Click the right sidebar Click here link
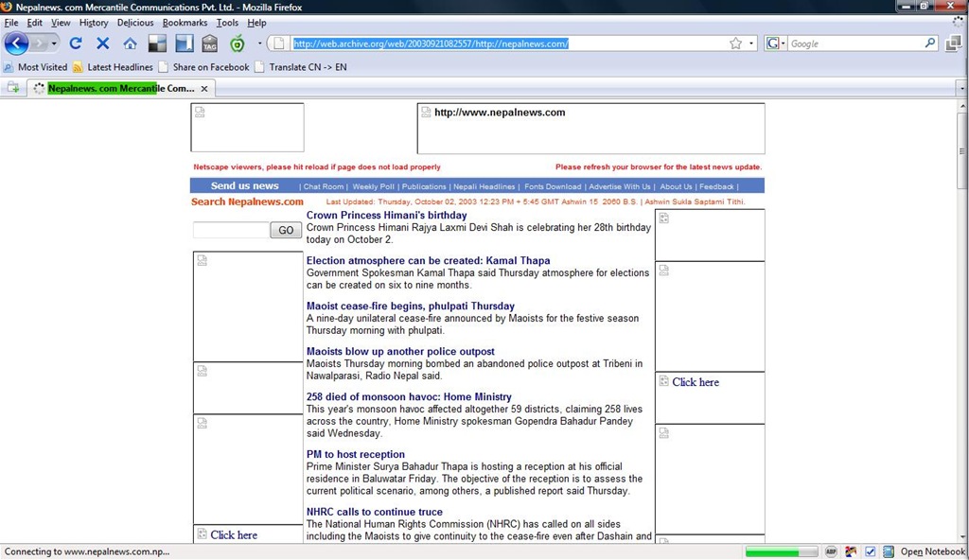 pyautogui.click(x=696, y=382)
